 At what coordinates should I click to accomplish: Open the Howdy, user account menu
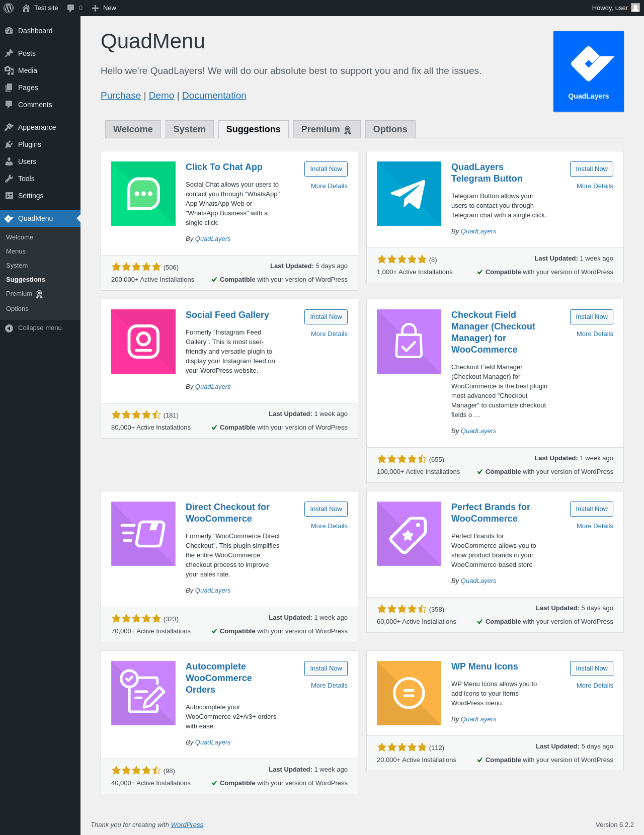(x=616, y=8)
